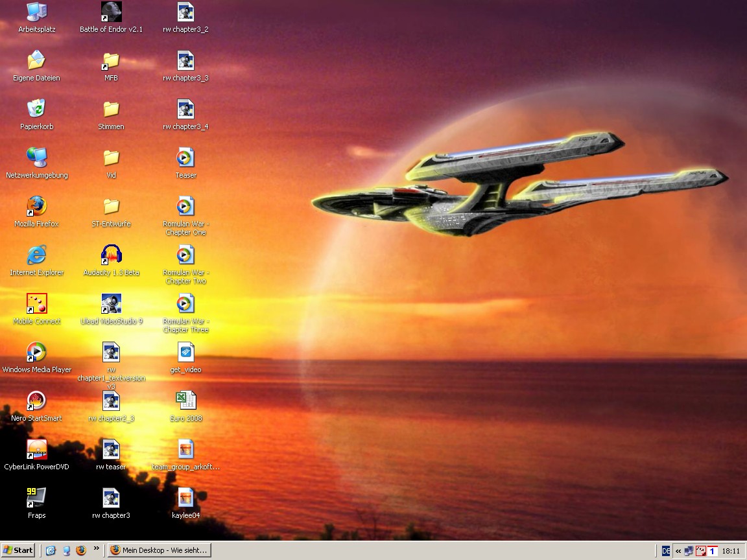Screen dimensions: 747x560
Task: Click the Mobile Connect desktop icon
Action: [x=37, y=304]
